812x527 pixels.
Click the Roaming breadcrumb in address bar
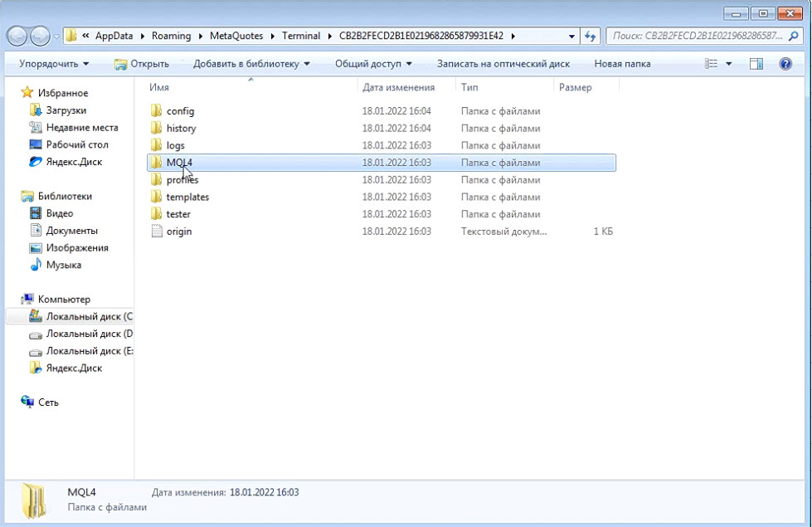click(170, 36)
